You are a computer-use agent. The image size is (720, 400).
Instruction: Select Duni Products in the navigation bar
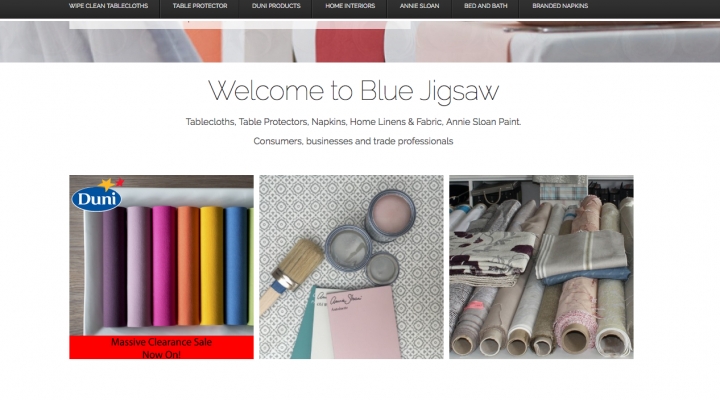pyautogui.click(x=276, y=6)
